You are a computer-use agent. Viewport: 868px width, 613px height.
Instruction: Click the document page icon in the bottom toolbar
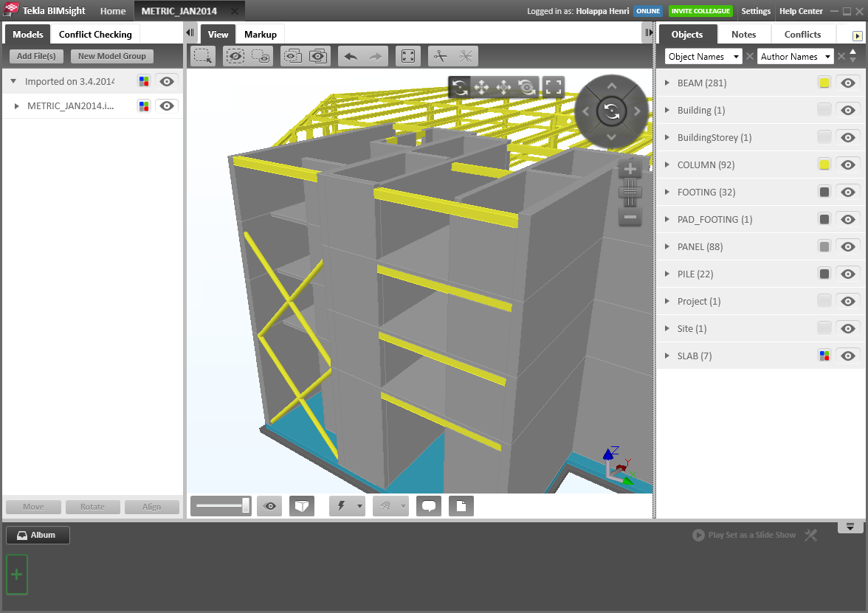(x=461, y=506)
